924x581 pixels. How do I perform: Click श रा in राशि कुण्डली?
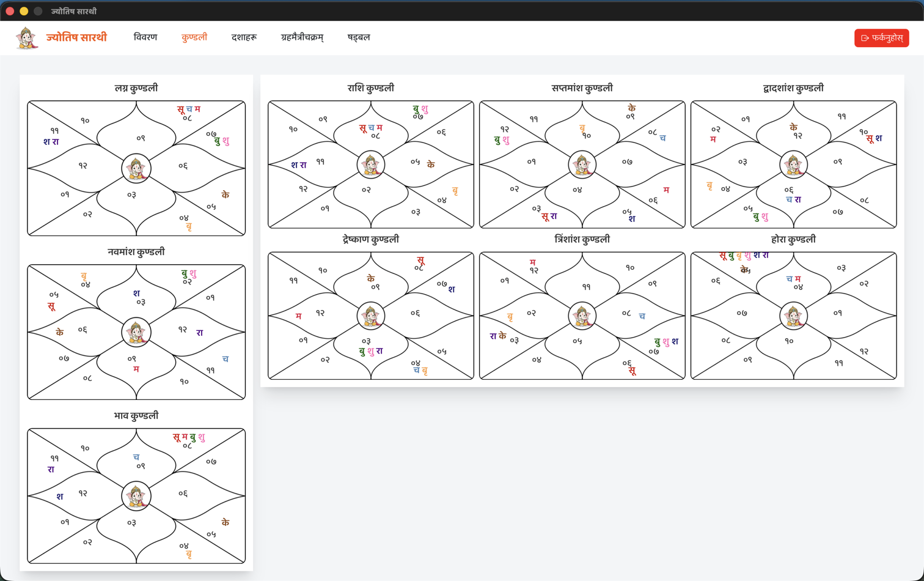pos(299,165)
